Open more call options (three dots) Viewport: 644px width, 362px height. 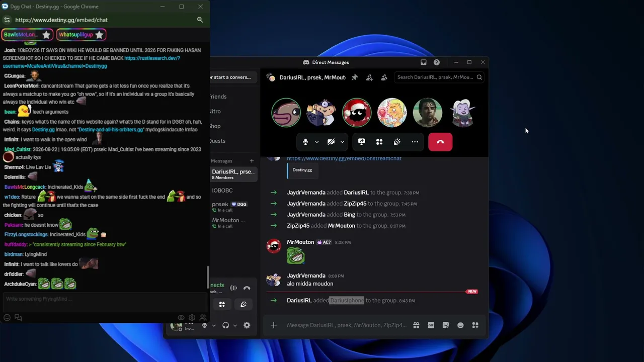pos(415,142)
